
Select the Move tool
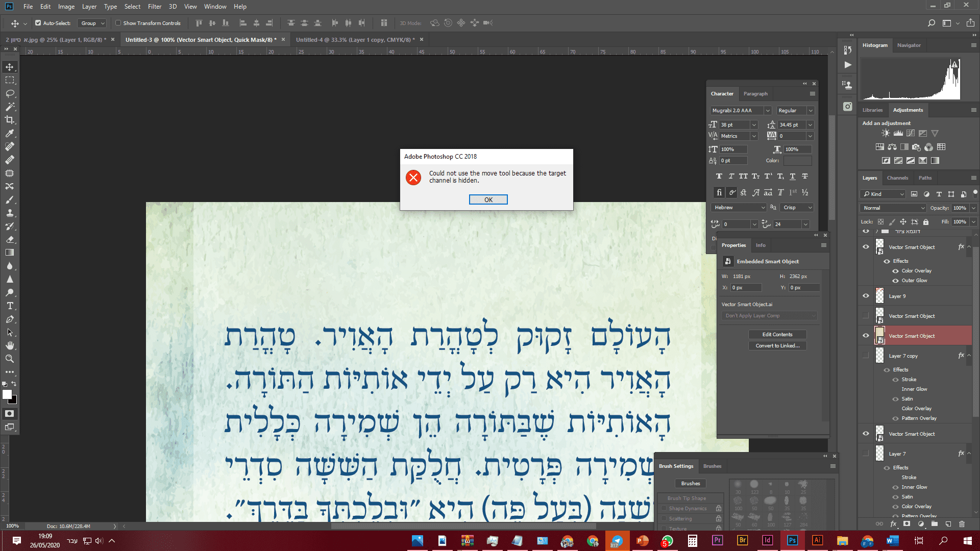[9, 66]
